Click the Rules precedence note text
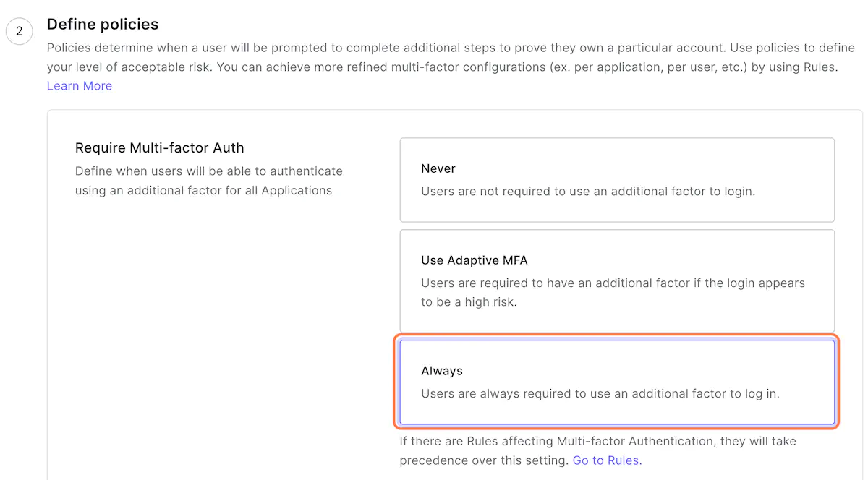Screen dimensions: 868x480 tap(597, 450)
